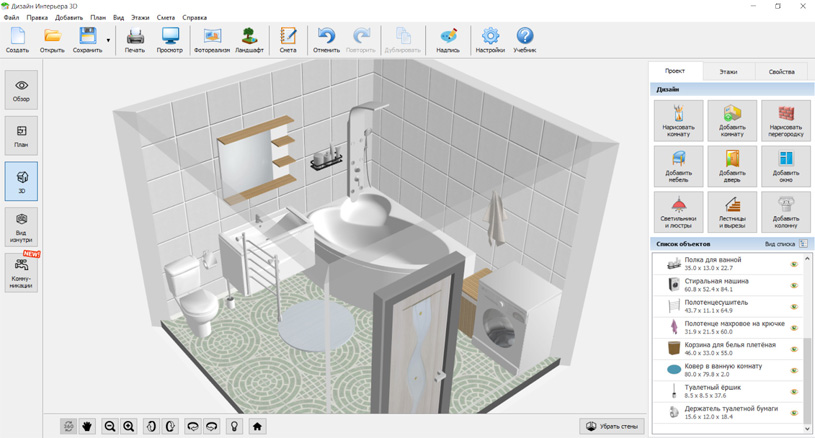Click the Убрать стены button
Image resolution: width=815 pixels, height=438 pixels.
611,426
